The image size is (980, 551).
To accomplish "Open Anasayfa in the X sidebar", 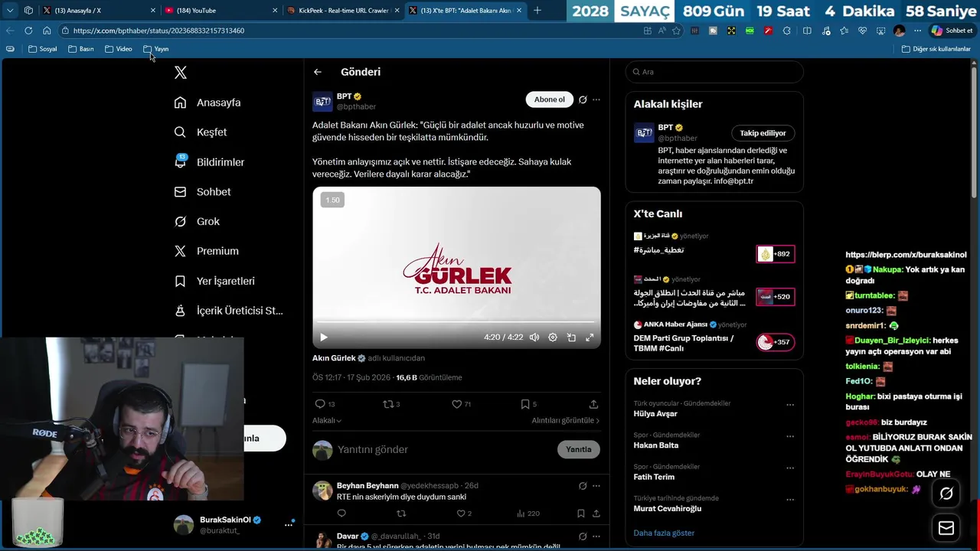I will tap(207, 103).
